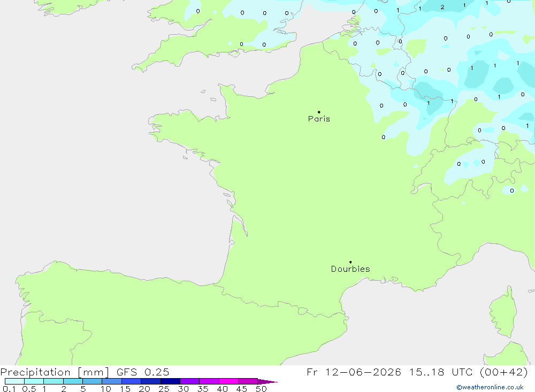
Task: Select the black dot marking Dourbies
Action: pyautogui.click(x=350, y=262)
